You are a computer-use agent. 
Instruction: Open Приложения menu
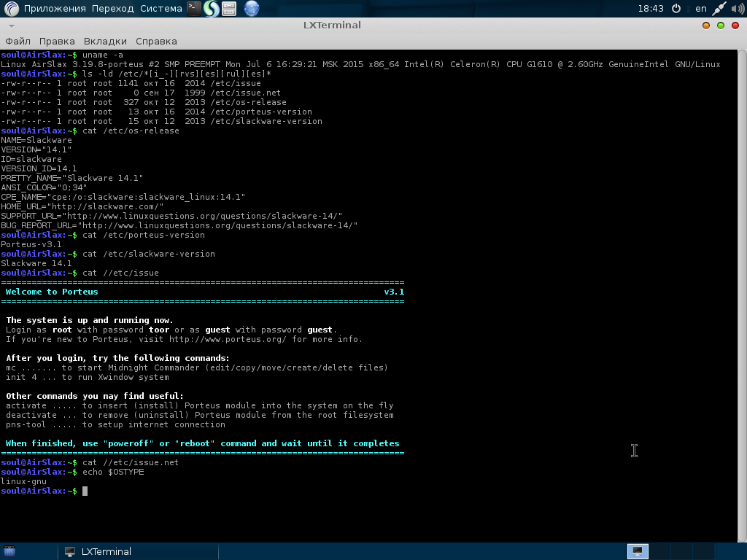point(55,8)
